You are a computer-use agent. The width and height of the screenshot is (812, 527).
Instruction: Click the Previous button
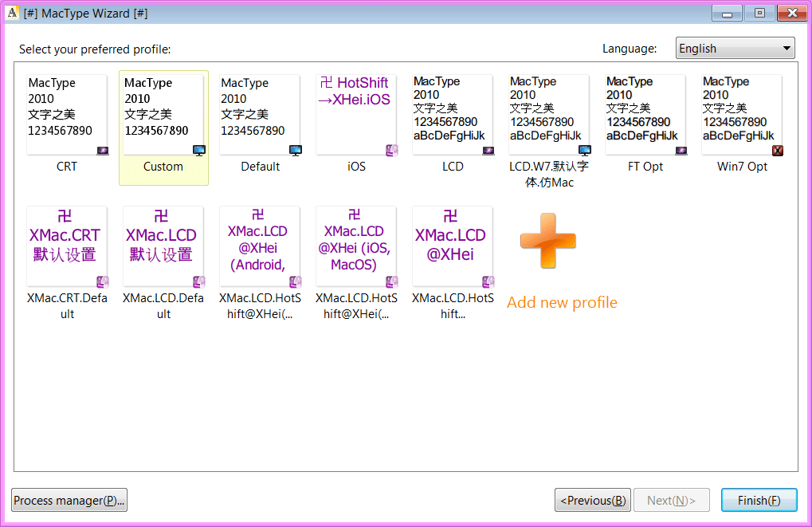click(592, 500)
